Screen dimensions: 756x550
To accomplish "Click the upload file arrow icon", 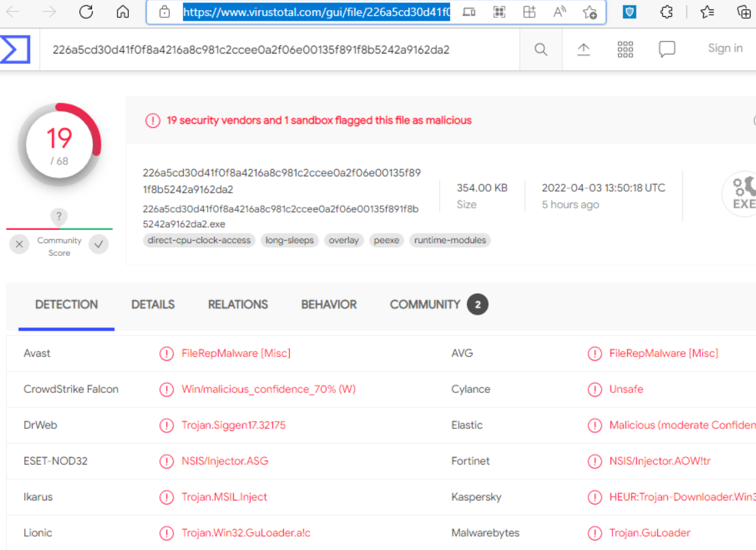I will point(584,49).
